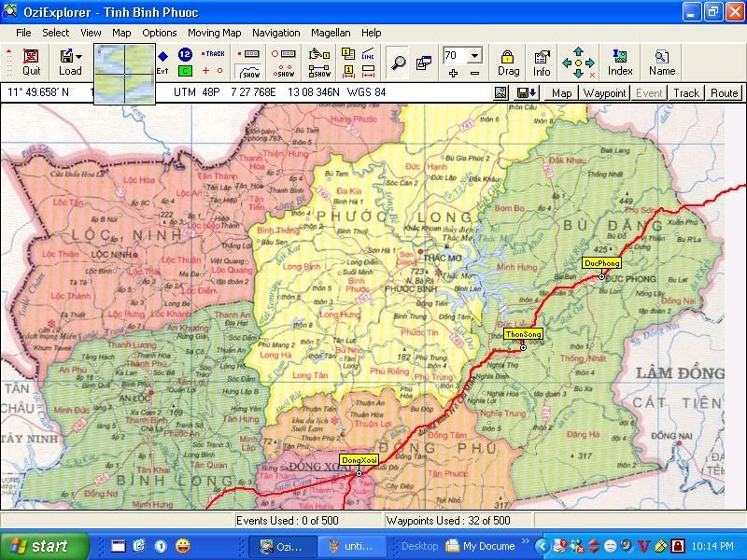
Task: Click the Quit toolbar icon
Action: [31, 62]
